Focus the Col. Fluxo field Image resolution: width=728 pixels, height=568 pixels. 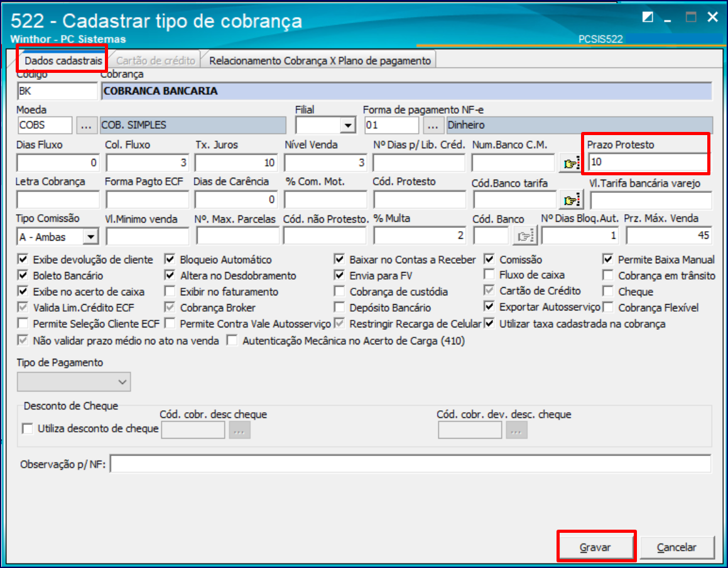pos(147,163)
